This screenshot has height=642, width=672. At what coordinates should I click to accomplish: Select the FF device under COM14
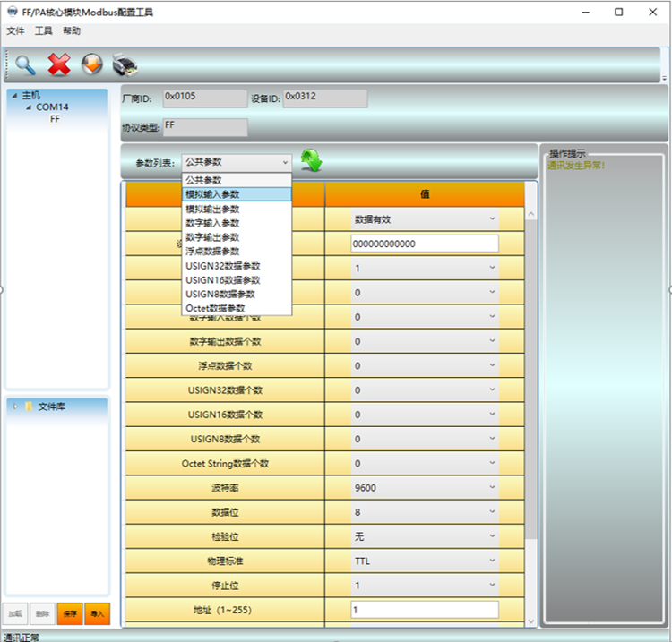click(55, 119)
